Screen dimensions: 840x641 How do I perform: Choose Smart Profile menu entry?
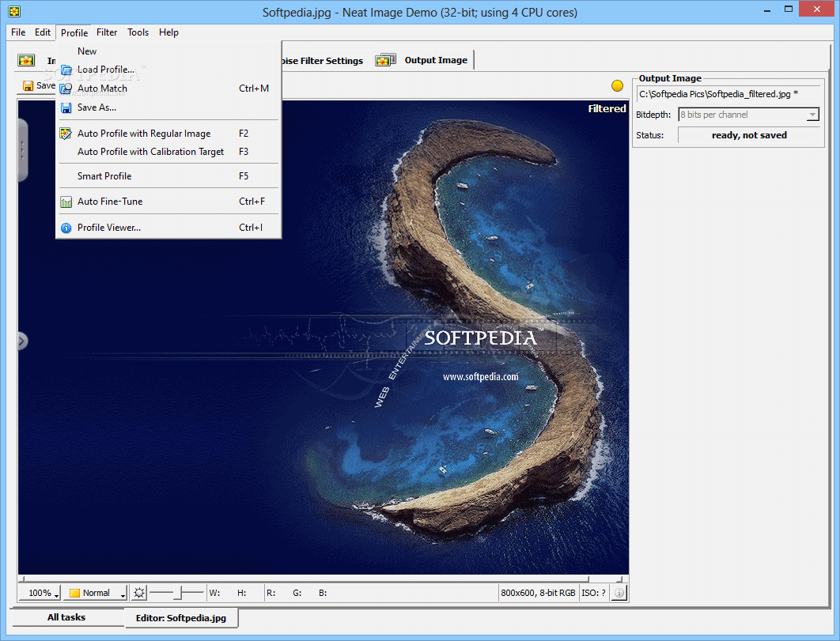168,176
